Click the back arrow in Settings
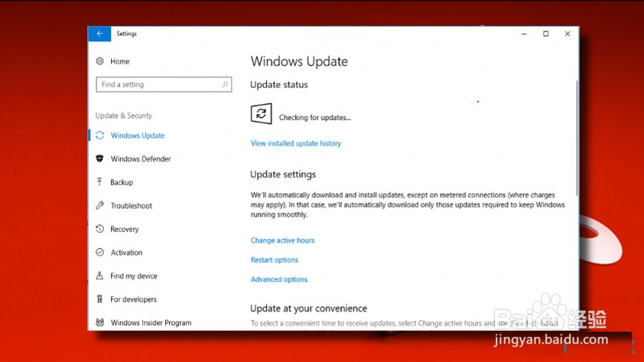Image resolution: width=644 pixels, height=362 pixels. click(99, 33)
